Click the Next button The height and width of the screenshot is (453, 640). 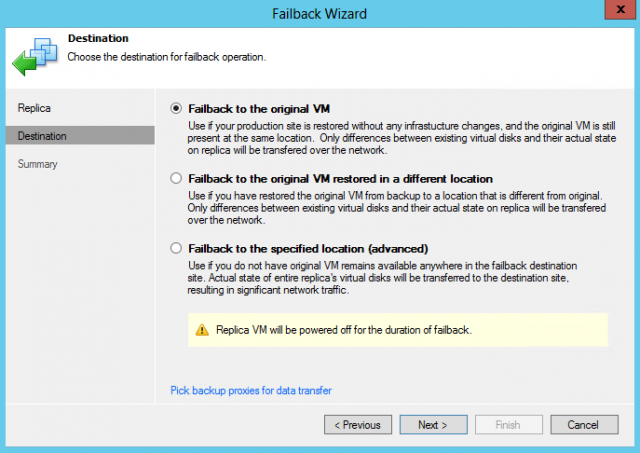(433, 425)
